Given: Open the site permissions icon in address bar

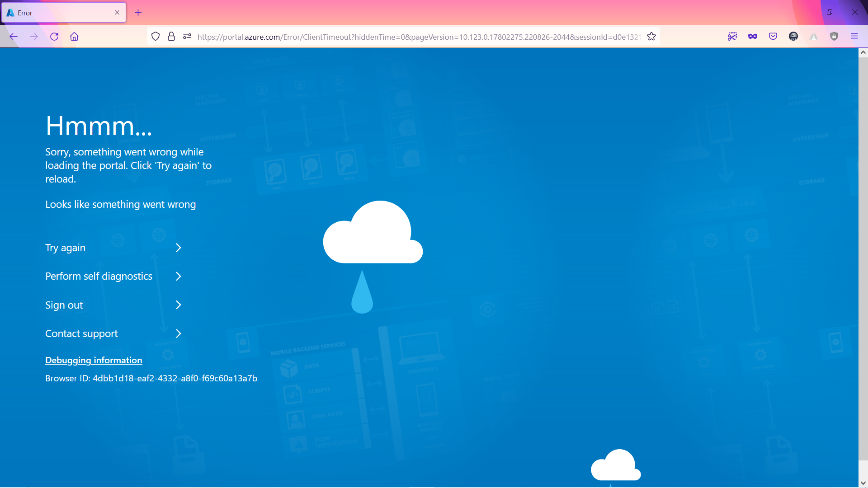Looking at the screenshot, I should pos(187,37).
